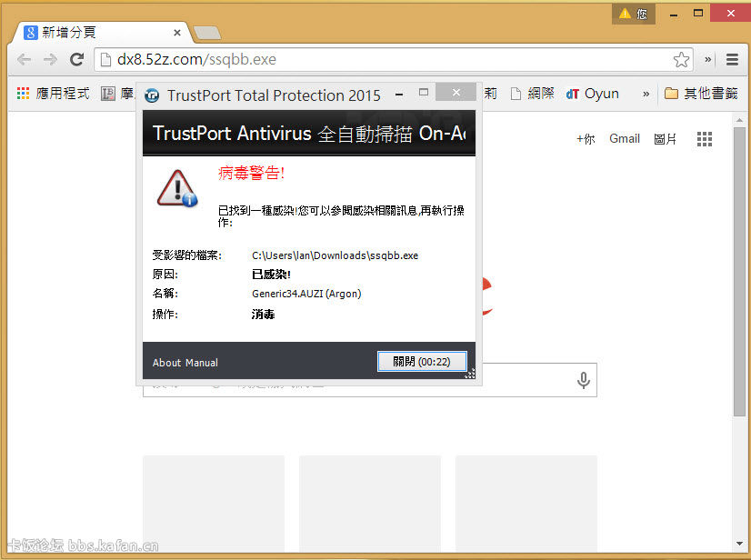The width and height of the screenshot is (751, 560).
Task: Click the TrustPort logo icon in the dialog title
Action: (x=152, y=95)
